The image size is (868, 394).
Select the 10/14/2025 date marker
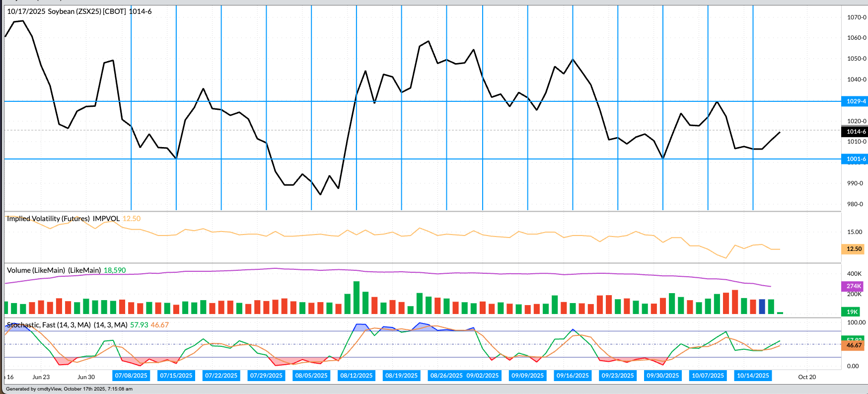(x=753, y=376)
